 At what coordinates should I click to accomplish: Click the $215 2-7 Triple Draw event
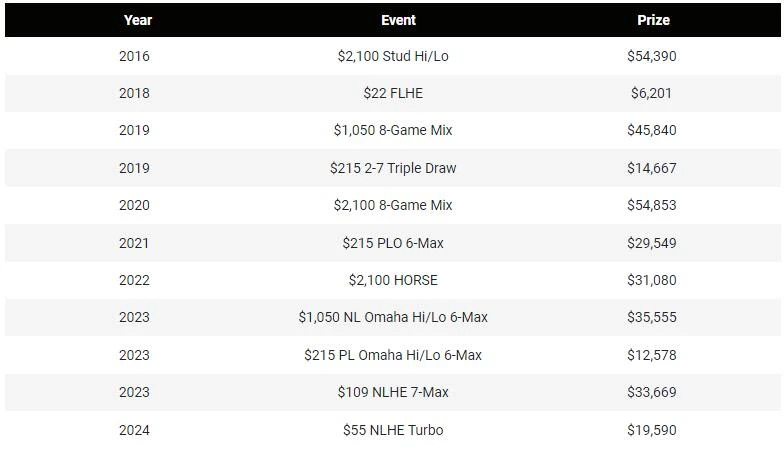point(393,168)
